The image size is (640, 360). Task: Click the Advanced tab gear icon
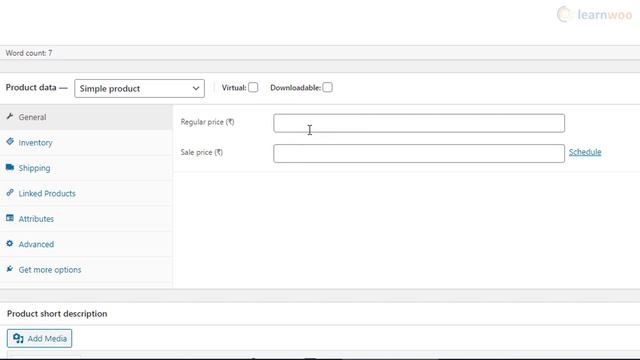pos(10,244)
